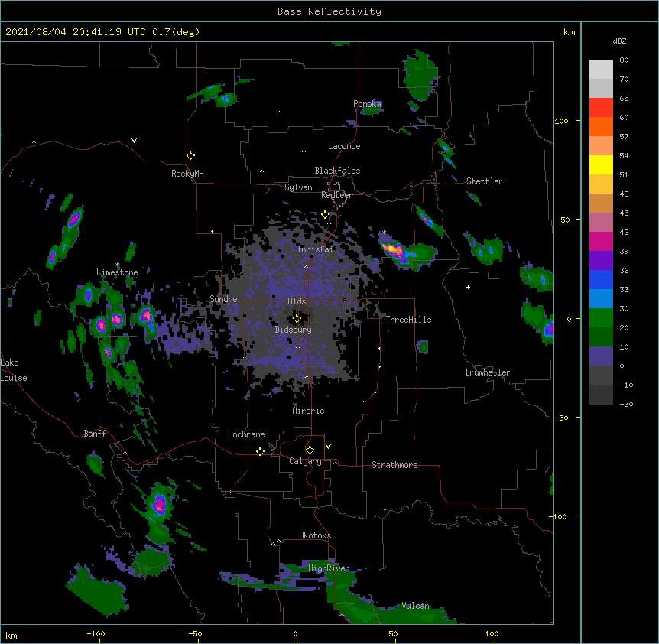Click the Innisfail city label

click(x=317, y=249)
